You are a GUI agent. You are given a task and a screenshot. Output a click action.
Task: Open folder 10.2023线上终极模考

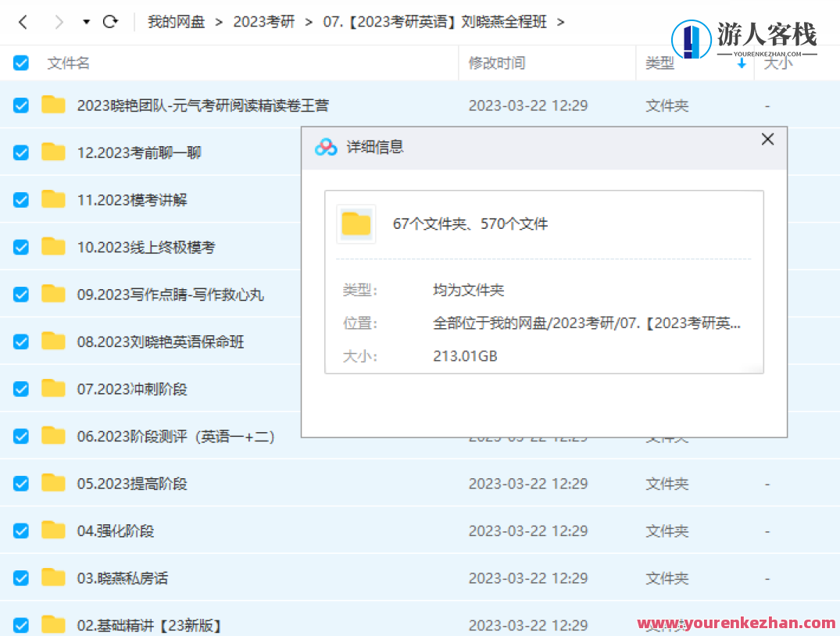(146, 248)
